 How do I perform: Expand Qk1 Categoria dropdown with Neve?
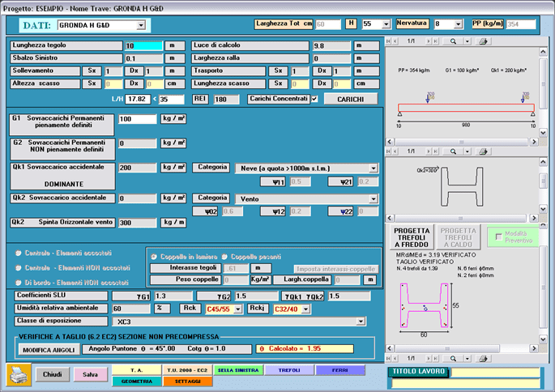[374, 168]
